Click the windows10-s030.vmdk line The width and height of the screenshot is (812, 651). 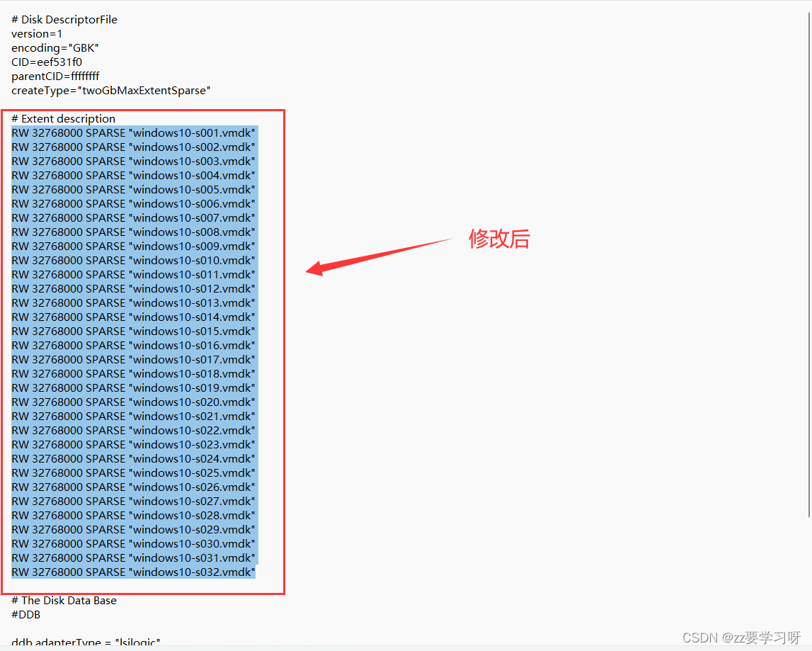pyautogui.click(x=134, y=544)
